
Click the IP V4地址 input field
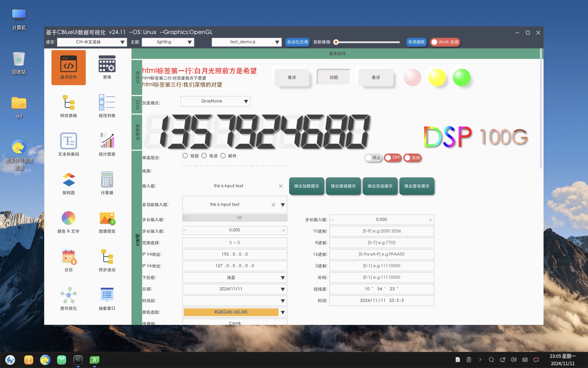click(x=235, y=254)
